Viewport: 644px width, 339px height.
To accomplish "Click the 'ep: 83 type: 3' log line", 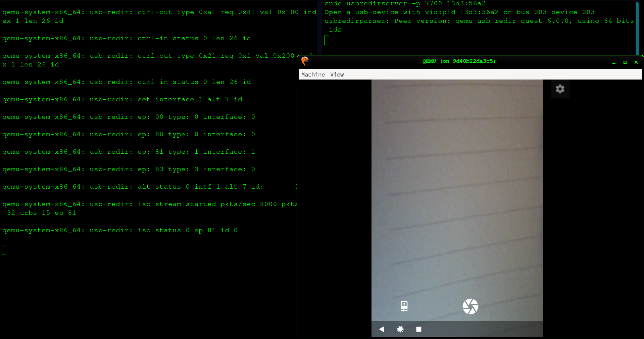I will coord(129,169).
